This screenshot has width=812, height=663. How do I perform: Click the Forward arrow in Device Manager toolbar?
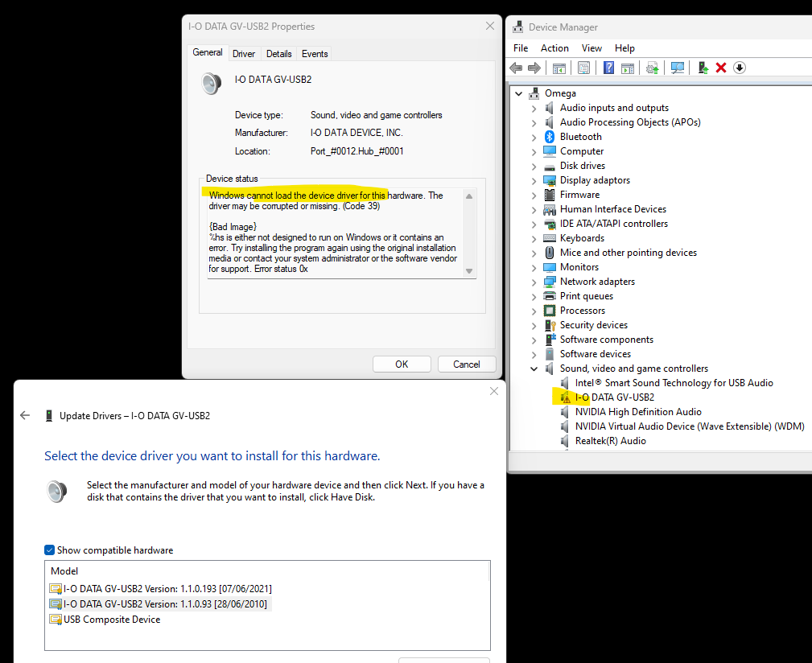tap(534, 68)
